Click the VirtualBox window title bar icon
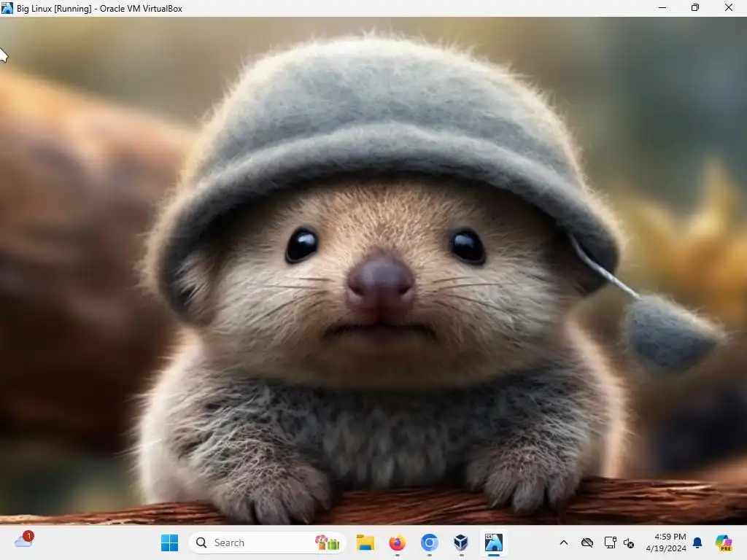Viewport: 747px width, 560px height. [x=7, y=8]
